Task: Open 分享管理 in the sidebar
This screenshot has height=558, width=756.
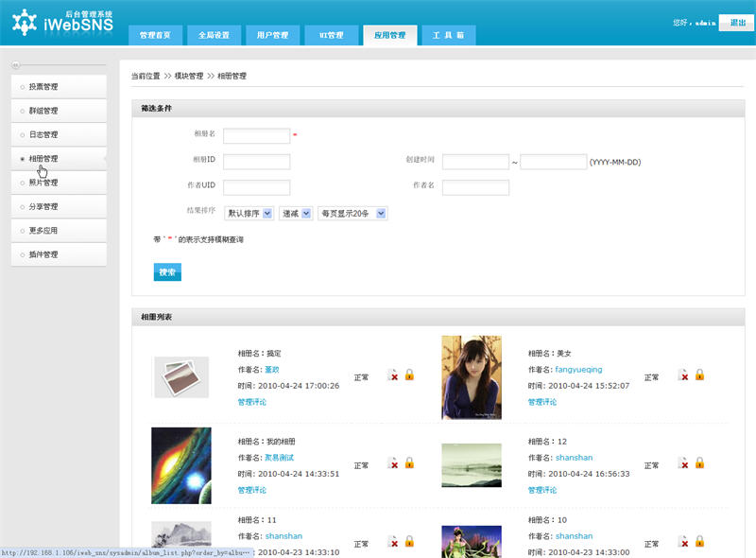Action: click(59, 206)
